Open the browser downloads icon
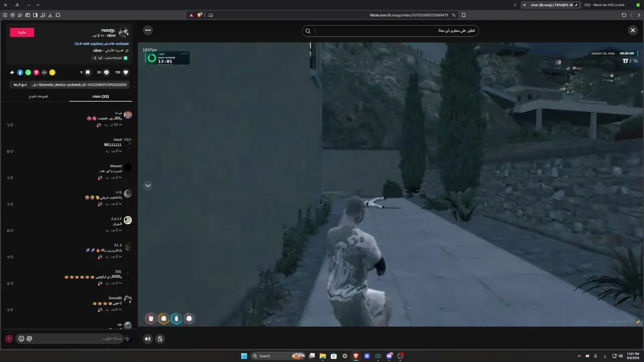 point(50,15)
